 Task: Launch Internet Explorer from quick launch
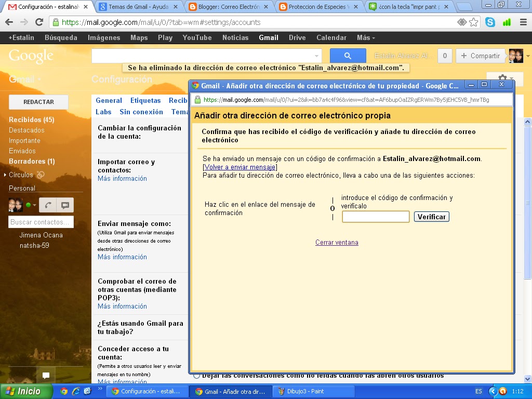76,391
